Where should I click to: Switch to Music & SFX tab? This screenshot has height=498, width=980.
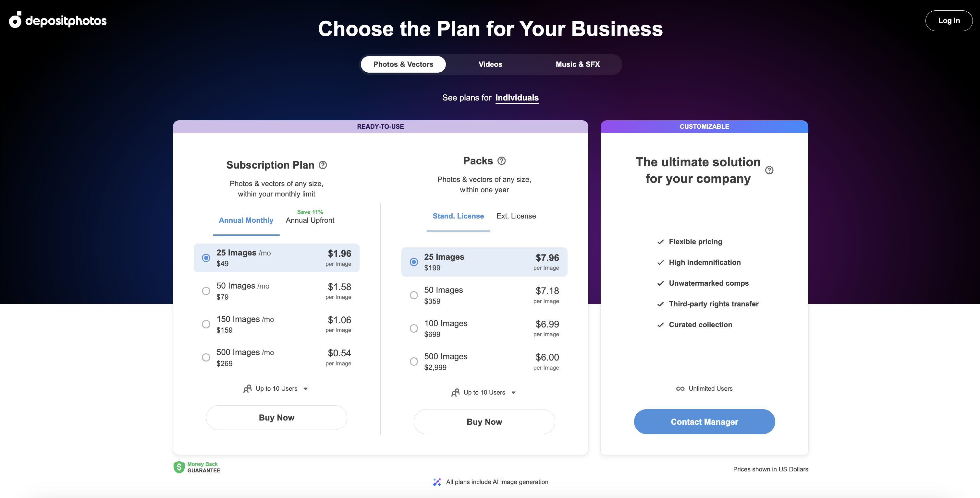[576, 64]
